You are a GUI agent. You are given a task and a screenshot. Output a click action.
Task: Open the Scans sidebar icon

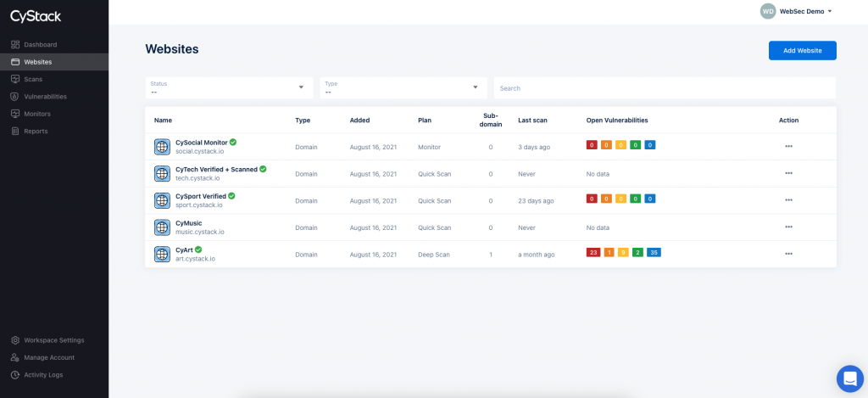[x=15, y=79]
